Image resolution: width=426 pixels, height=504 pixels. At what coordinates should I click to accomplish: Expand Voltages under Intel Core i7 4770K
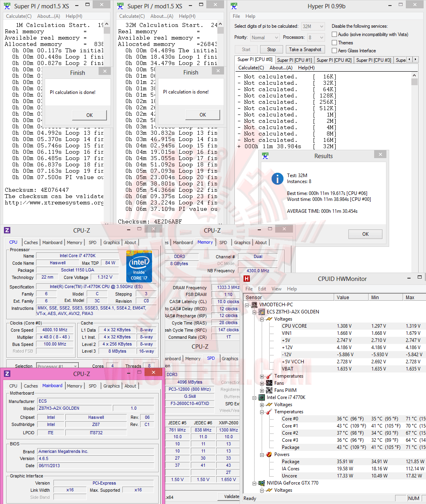pyautogui.click(x=262, y=405)
